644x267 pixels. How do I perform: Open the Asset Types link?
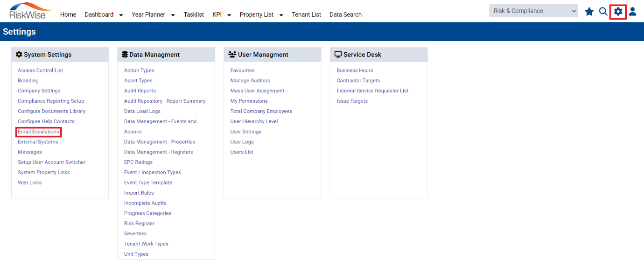point(138,81)
